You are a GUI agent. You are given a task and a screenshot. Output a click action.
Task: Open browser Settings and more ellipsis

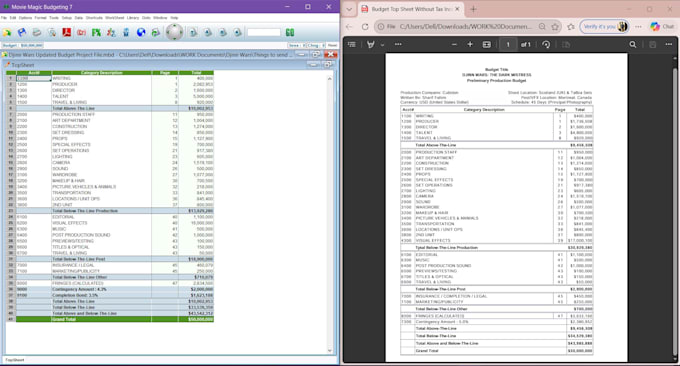[638, 26]
